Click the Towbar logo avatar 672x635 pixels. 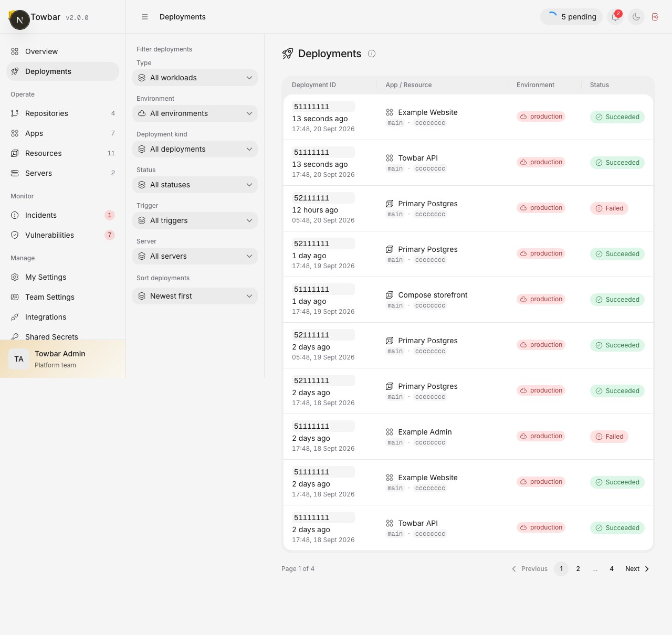point(19,20)
